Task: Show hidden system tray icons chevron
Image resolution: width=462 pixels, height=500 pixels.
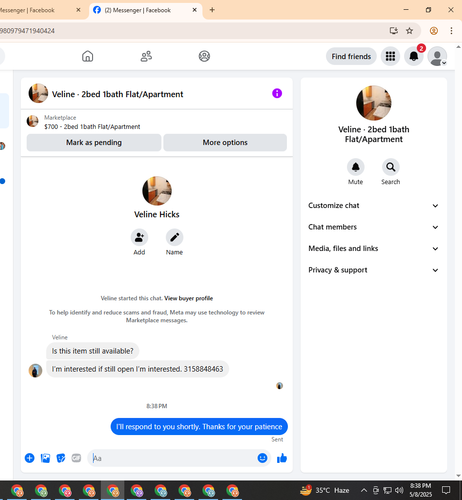Action: (364, 490)
